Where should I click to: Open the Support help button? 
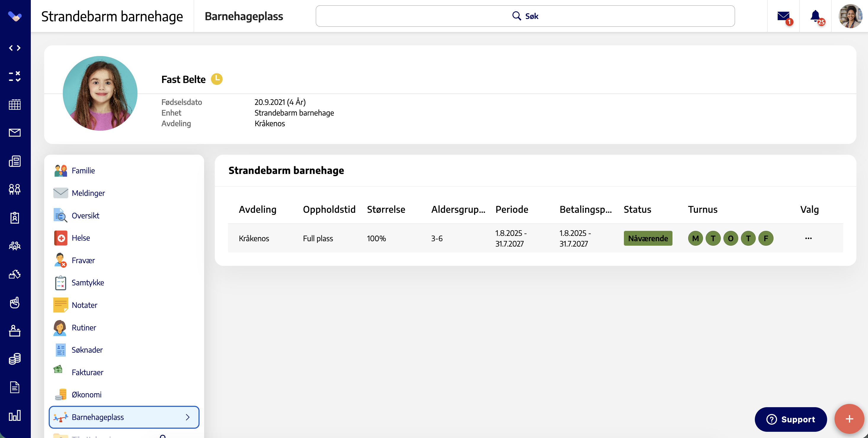(x=790, y=419)
